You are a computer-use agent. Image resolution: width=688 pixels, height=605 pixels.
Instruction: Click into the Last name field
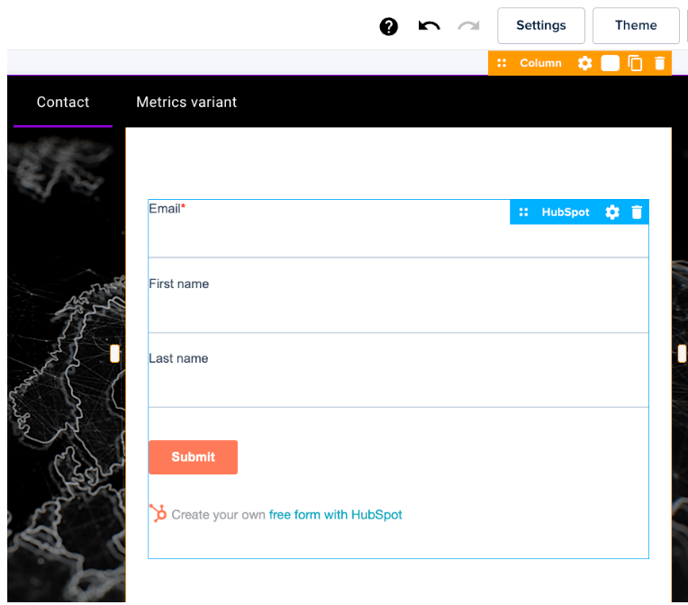tap(398, 385)
